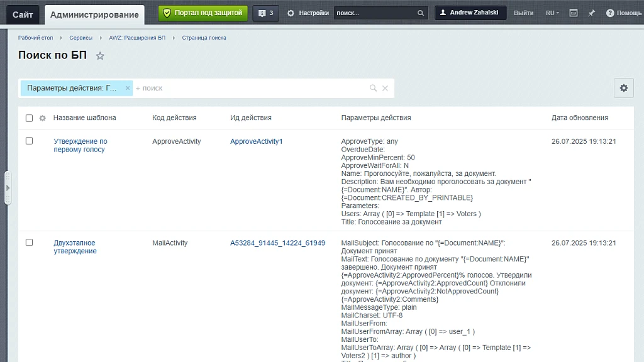The width and height of the screenshot is (644, 362).
Task: Expand breadcrumb arrow after AWZ: Расширения БП
Action: pyautogui.click(x=174, y=38)
